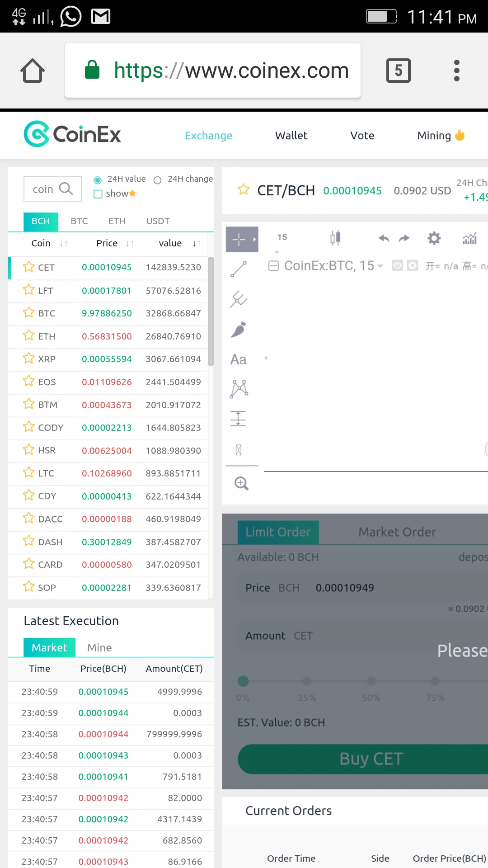Select the Limit Order tab button

pos(278,532)
